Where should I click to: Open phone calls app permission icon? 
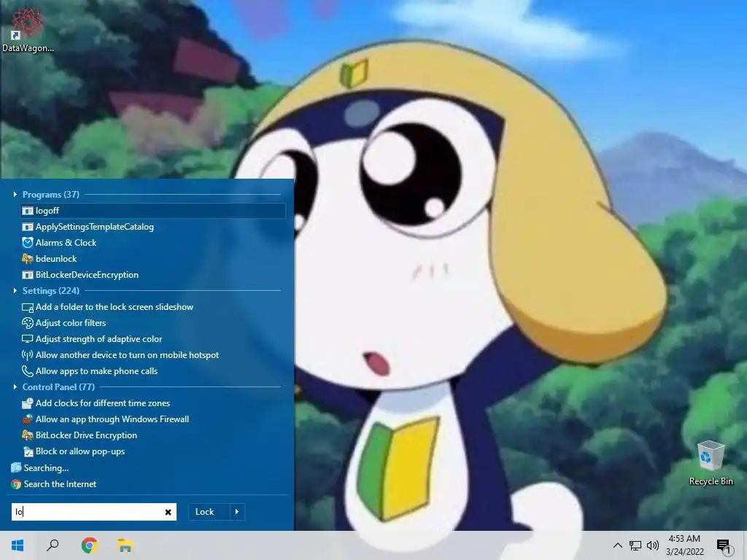(28, 371)
